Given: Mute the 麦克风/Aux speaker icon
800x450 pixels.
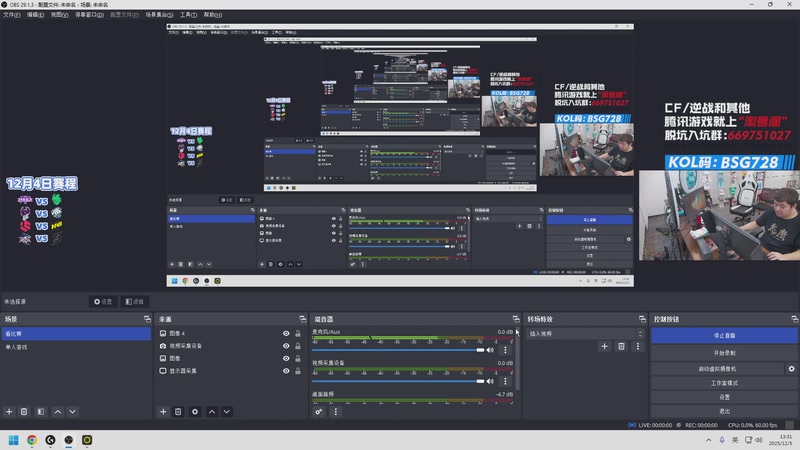Looking at the screenshot, I should coord(490,350).
